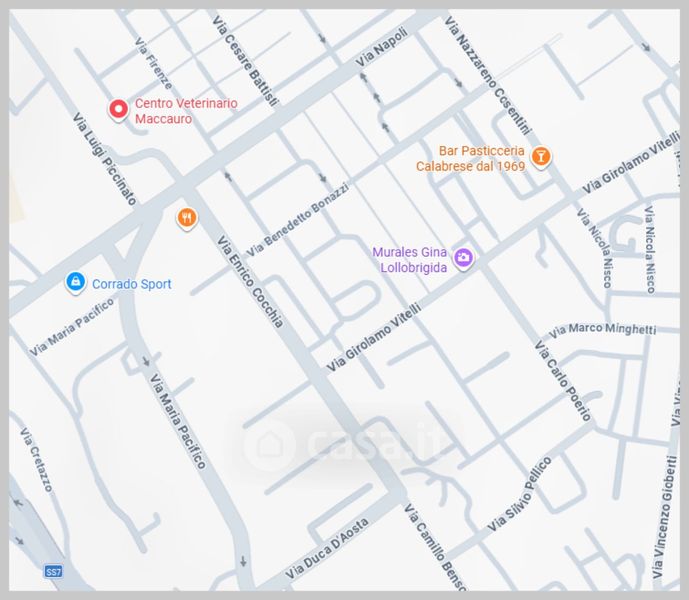Select the Murales Gina Lollobrigida text label
This screenshot has width=689, height=600.
coord(409,259)
